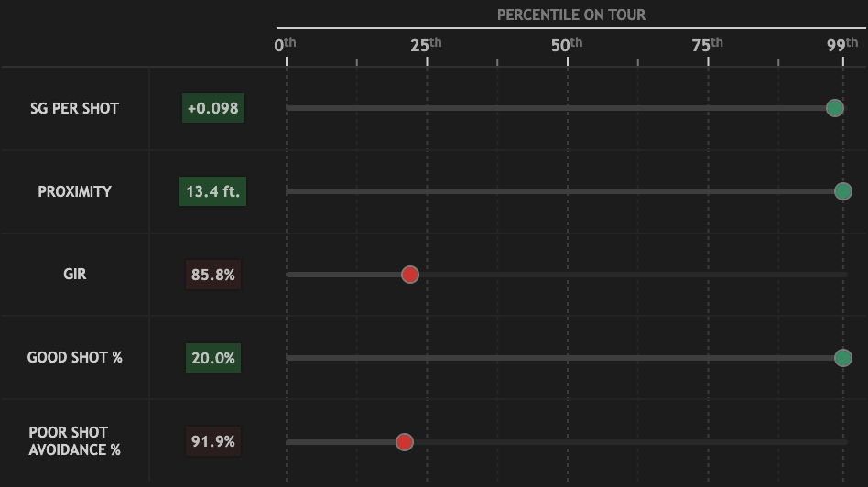
Task: Click the SG PER SHOT row label
Action: [x=74, y=108]
